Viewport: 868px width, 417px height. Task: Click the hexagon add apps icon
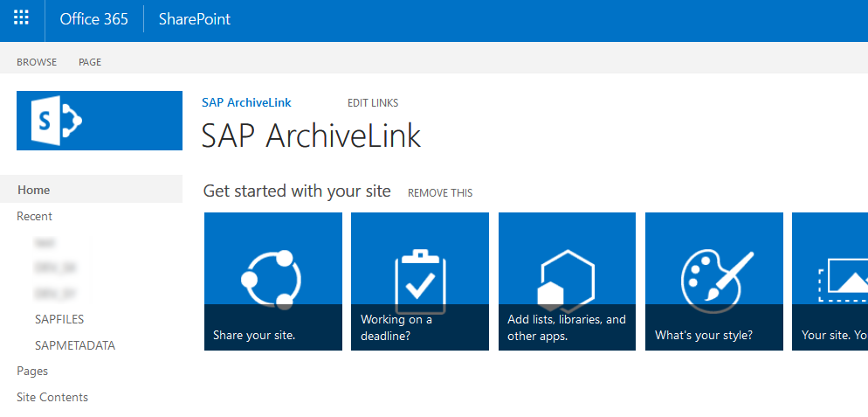click(x=566, y=280)
